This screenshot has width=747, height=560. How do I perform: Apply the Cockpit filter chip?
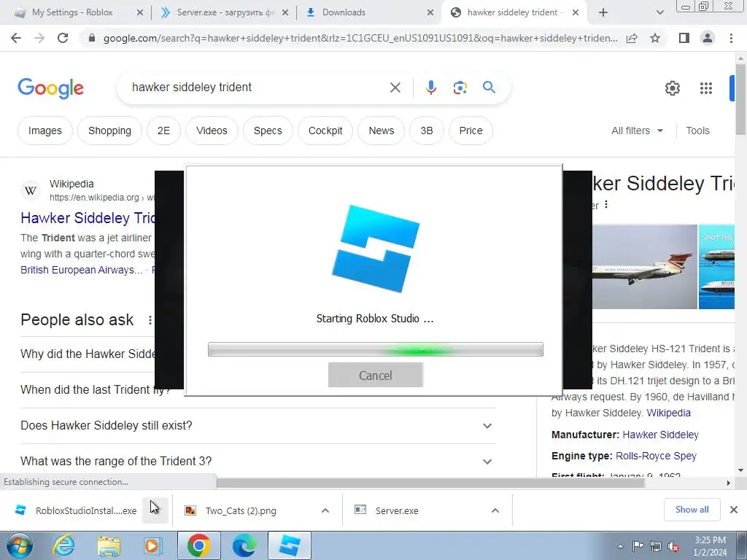point(325,131)
